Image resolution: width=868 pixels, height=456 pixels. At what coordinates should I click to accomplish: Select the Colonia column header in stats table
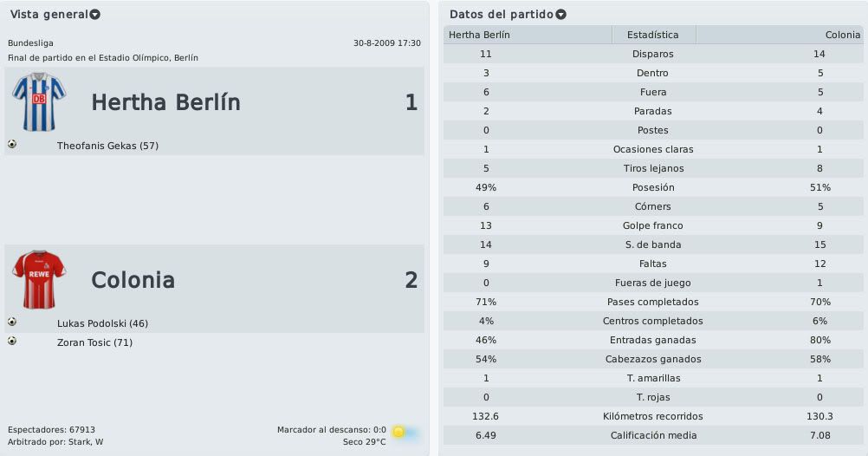(780, 35)
